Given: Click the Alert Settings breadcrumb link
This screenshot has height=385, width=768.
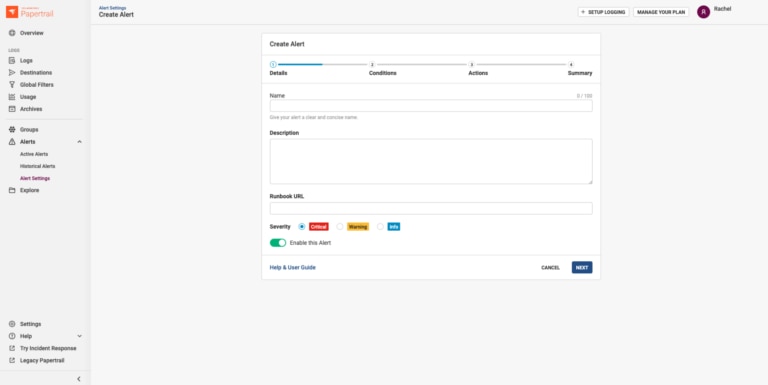Looking at the screenshot, I should pos(112,8).
